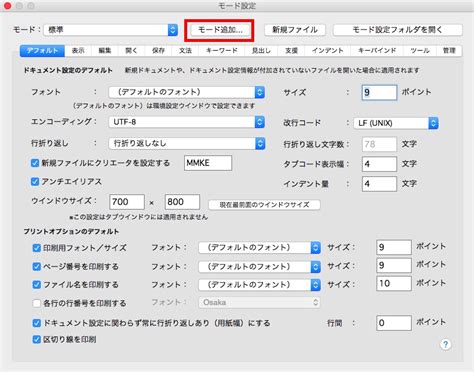Open the 改行コード dropdown showing LF (UNIX)

[396, 123]
